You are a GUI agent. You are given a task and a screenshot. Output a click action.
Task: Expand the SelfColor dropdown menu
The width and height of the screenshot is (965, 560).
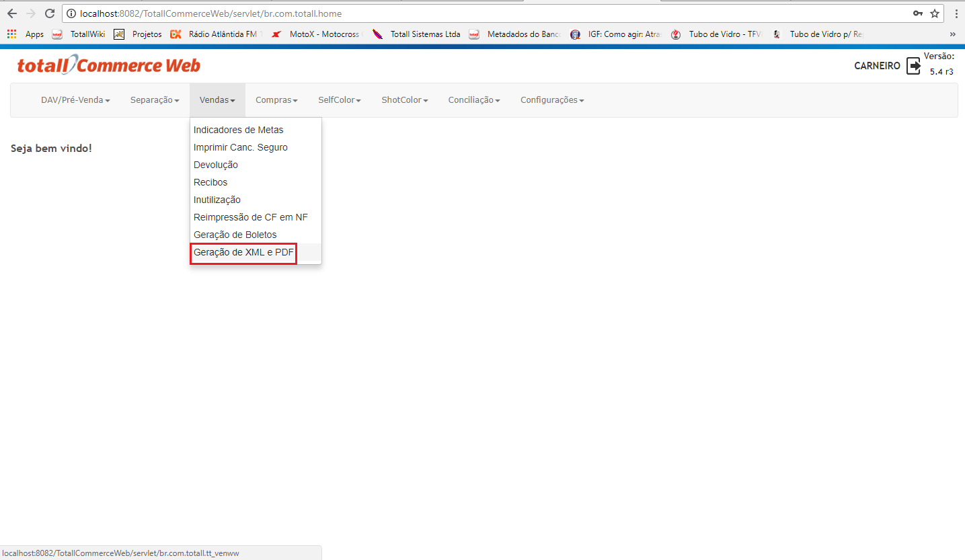(x=340, y=100)
